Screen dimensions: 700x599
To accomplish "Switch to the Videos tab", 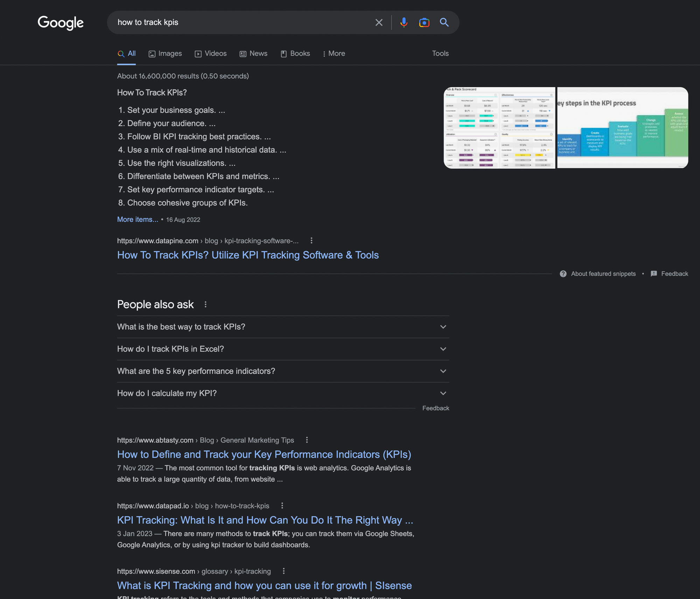I will coord(211,54).
